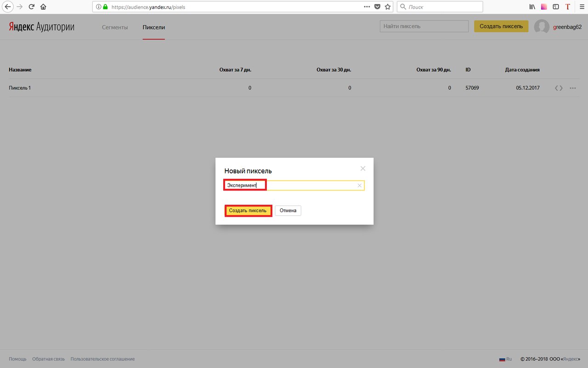Click the Отмена button
Image resolution: width=588 pixels, height=368 pixels.
pos(288,211)
